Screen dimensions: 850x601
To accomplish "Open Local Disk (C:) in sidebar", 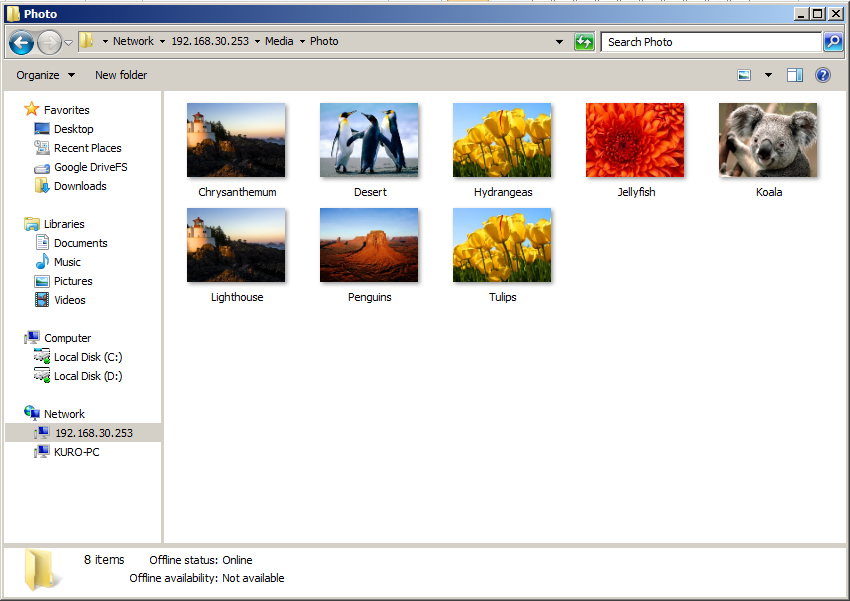I will click(x=87, y=356).
